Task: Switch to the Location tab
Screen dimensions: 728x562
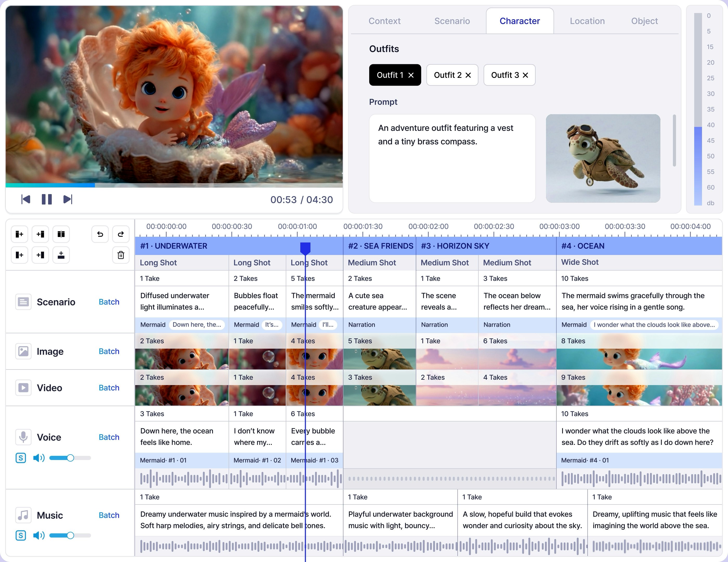Action: click(587, 21)
